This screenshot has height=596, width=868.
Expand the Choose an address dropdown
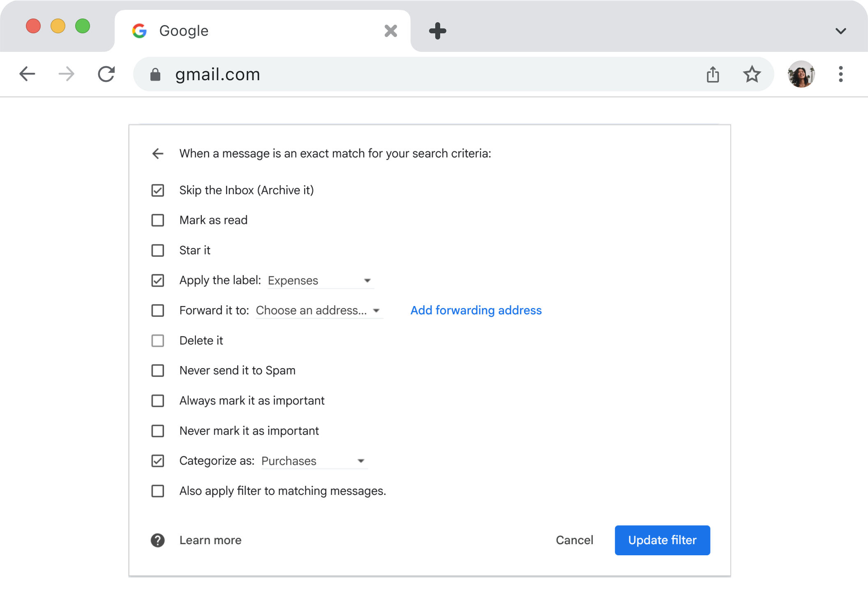pyautogui.click(x=319, y=311)
